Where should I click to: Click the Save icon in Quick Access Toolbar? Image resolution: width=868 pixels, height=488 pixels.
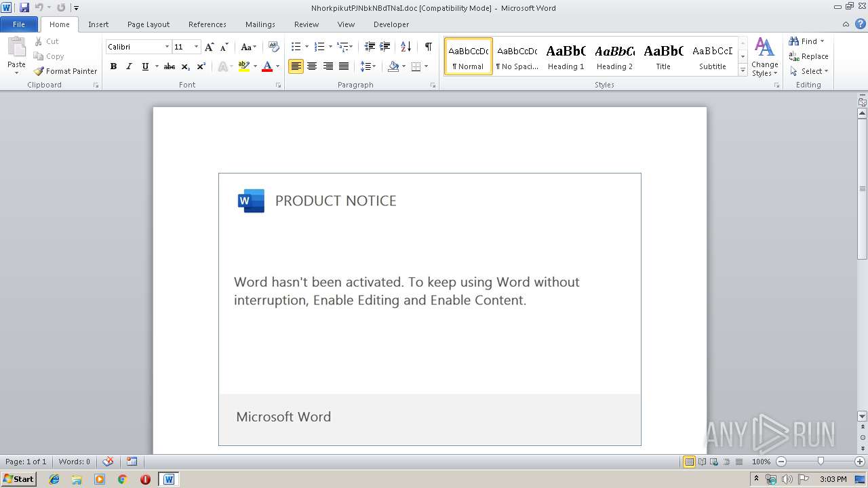[x=24, y=7]
